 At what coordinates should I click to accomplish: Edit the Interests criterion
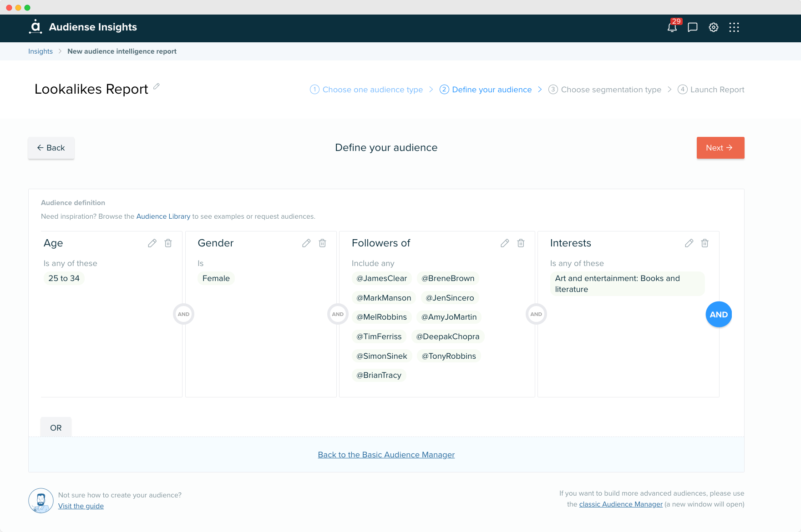(689, 243)
